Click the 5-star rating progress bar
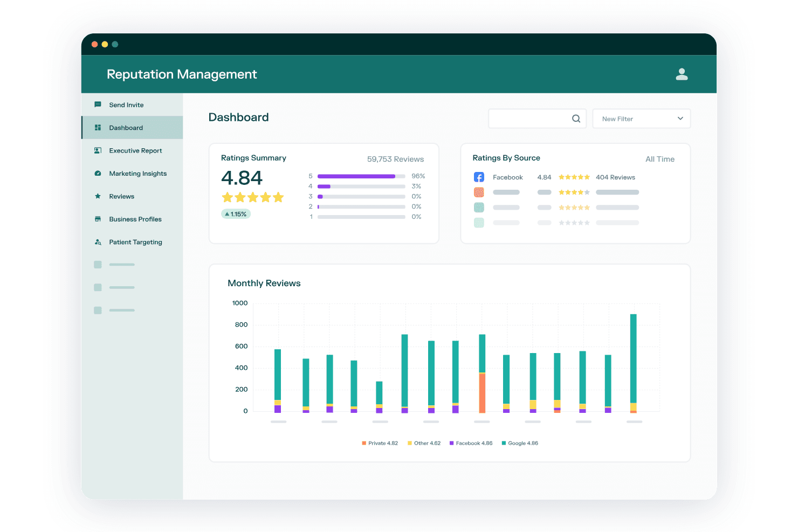Viewport: 798px width, 532px height. click(361, 176)
